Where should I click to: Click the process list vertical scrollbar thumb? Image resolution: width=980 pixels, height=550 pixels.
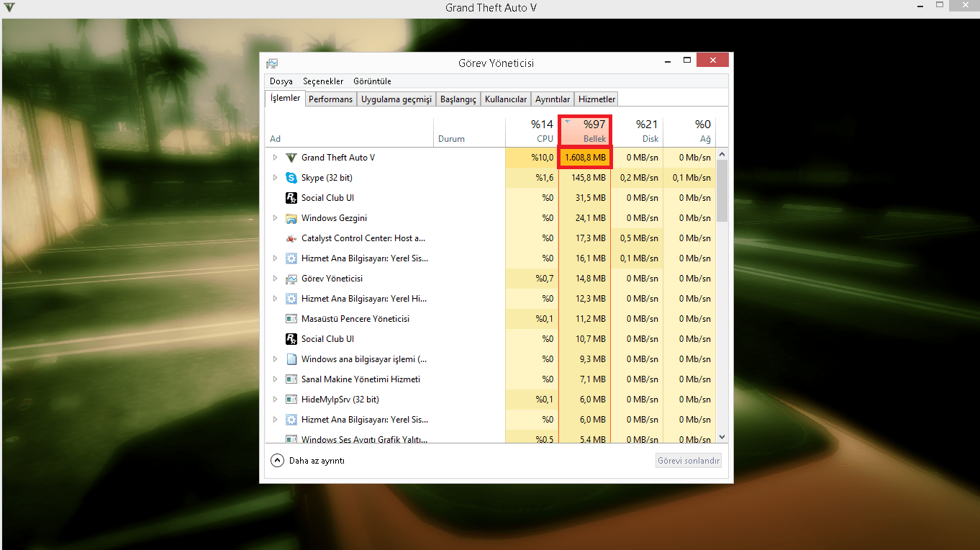point(723,191)
